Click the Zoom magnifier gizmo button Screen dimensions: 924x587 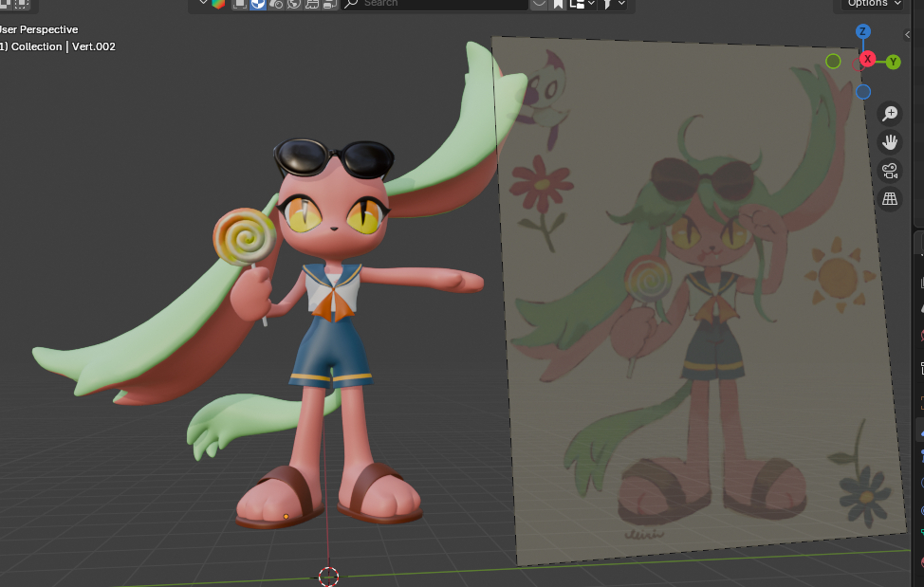click(890, 114)
